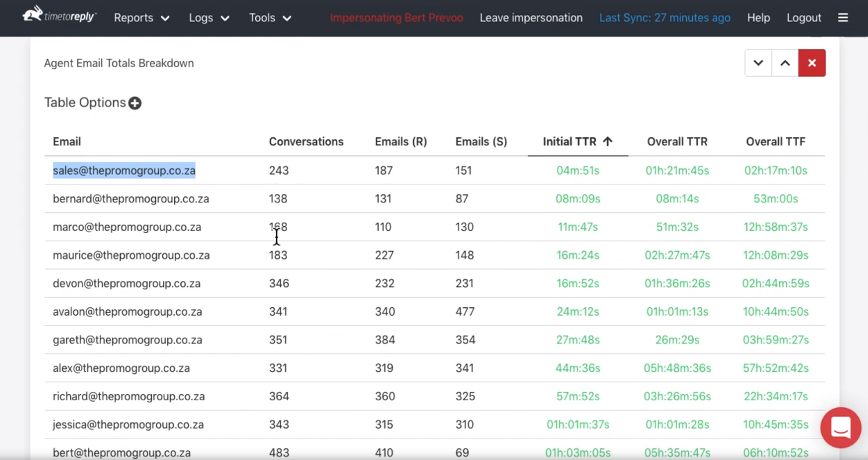Viewport: 868px width, 460px height.
Task: Click Impersonating Bert Prevoo text
Action: point(396,18)
